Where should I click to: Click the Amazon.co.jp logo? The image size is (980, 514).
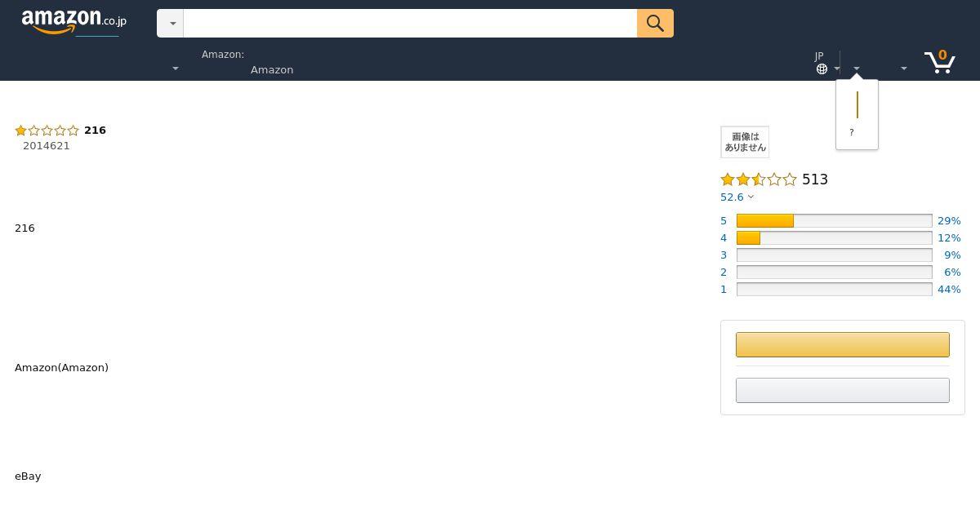pyautogui.click(x=73, y=23)
